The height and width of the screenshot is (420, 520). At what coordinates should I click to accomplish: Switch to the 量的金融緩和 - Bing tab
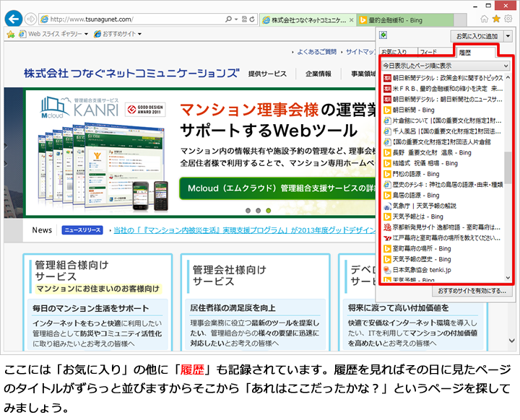[x=404, y=20]
